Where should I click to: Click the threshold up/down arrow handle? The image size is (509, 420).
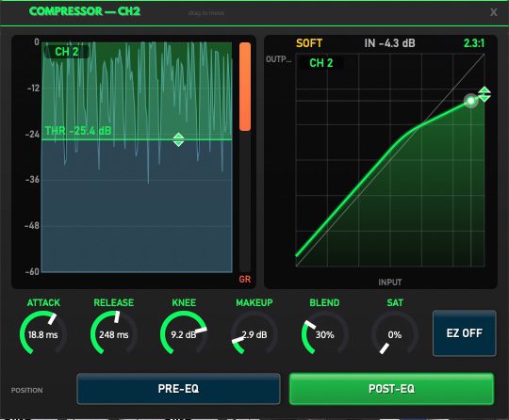pyautogui.click(x=178, y=139)
